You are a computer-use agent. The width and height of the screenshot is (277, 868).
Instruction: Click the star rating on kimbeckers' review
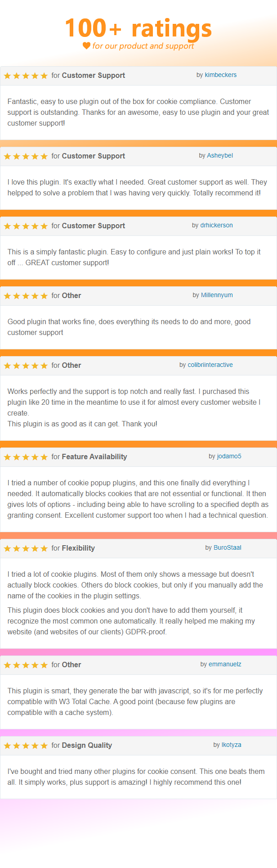point(26,76)
